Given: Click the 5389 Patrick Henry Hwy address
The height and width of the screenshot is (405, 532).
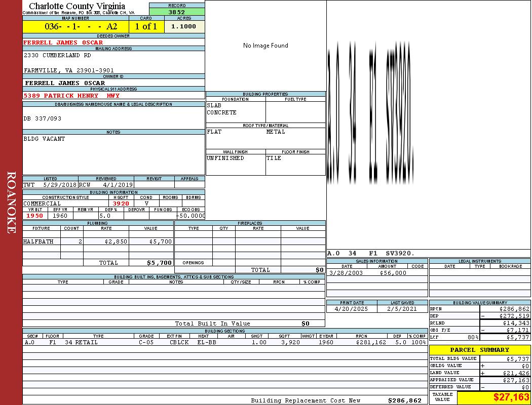Looking at the screenshot, I should [x=71, y=95].
